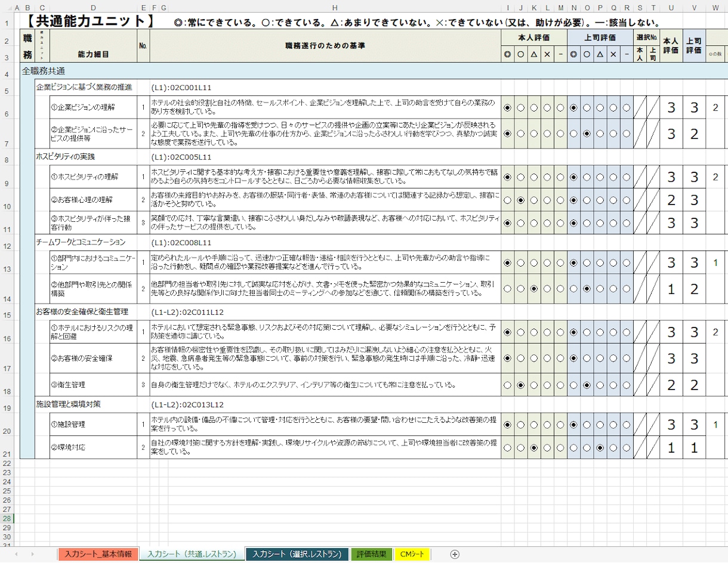Choose self-rating − for ①施設管理
Viewport: 728px width, 563px height.
pyautogui.click(x=560, y=425)
